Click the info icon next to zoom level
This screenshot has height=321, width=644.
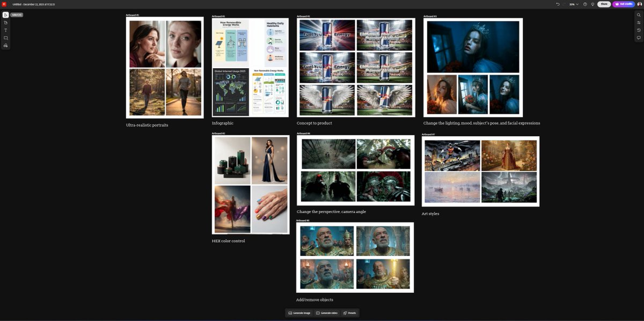585,4
